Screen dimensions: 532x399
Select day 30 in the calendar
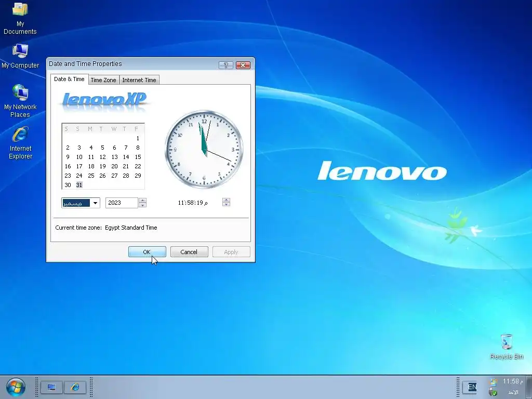point(68,185)
